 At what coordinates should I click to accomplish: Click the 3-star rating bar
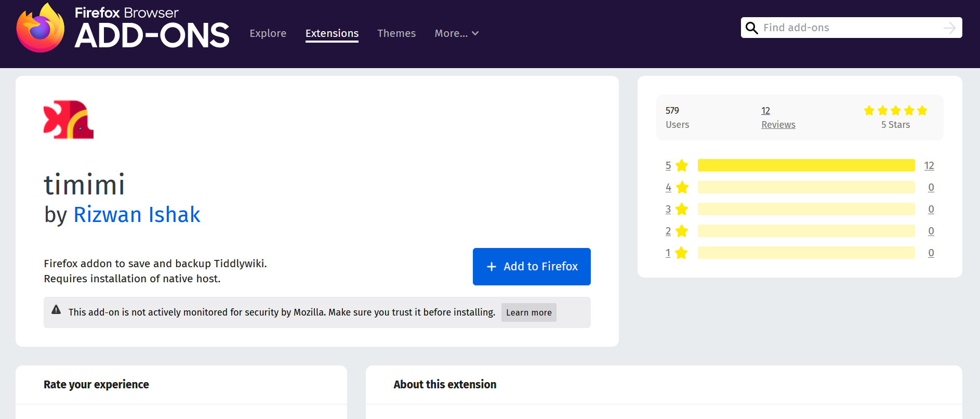point(806,209)
